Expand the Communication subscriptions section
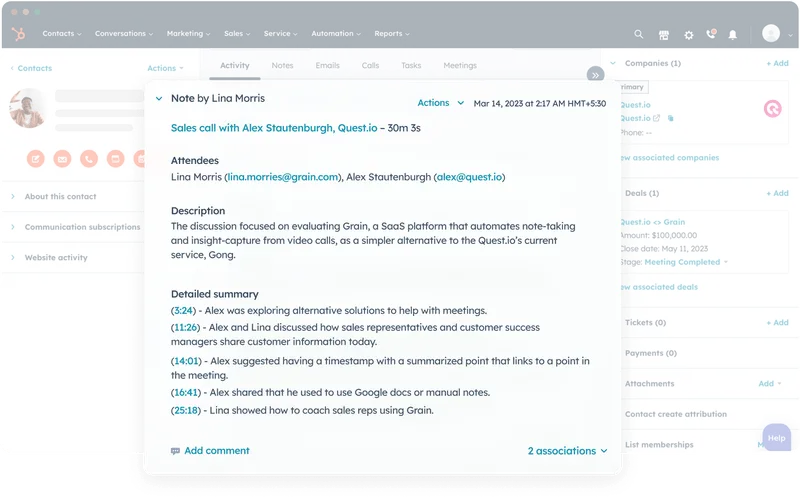 74,227
